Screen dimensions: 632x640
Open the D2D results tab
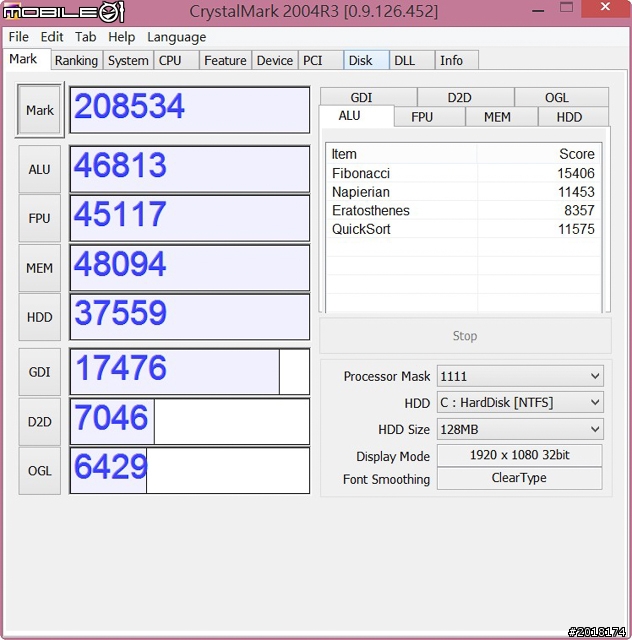[466, 97]
